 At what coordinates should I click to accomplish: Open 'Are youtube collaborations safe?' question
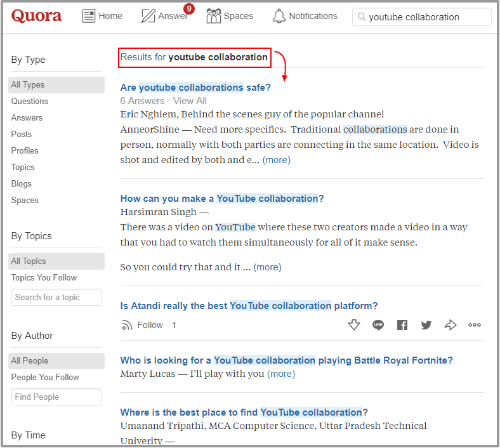point(195,88)
